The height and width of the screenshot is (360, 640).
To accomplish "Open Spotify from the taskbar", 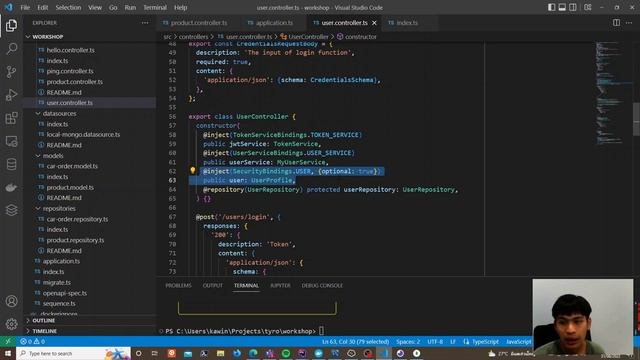I will point(286,353).
